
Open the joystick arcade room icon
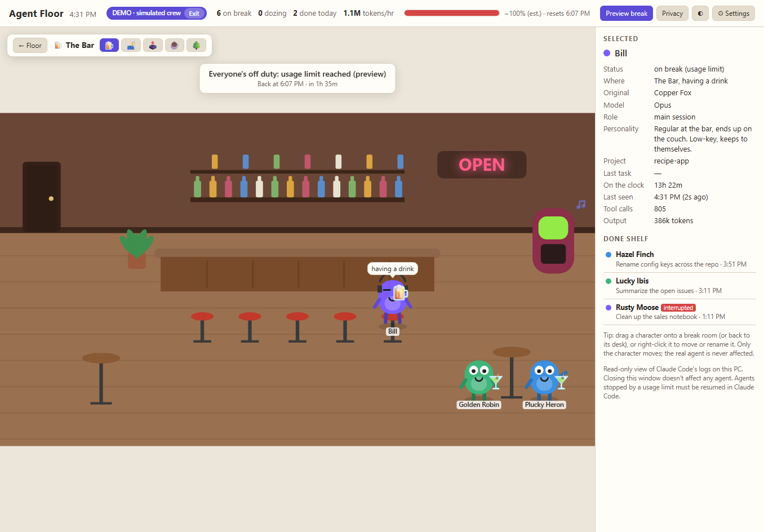pyautogui.click(x=153, y=45)
